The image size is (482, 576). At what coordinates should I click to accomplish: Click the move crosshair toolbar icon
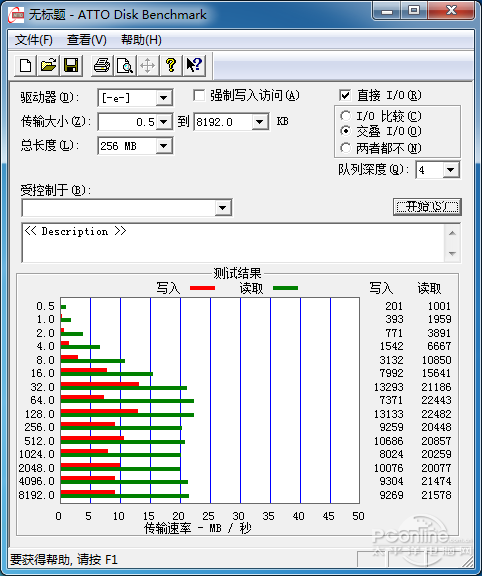(147, 66)
